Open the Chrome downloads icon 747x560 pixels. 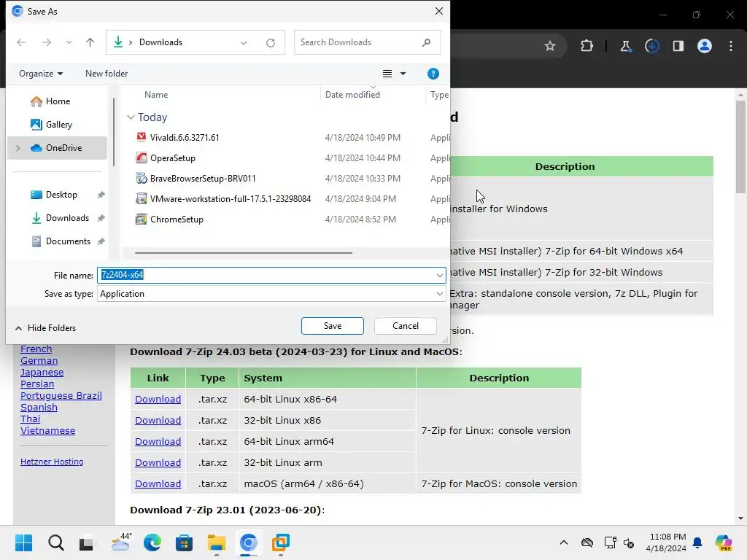[651, 46]
